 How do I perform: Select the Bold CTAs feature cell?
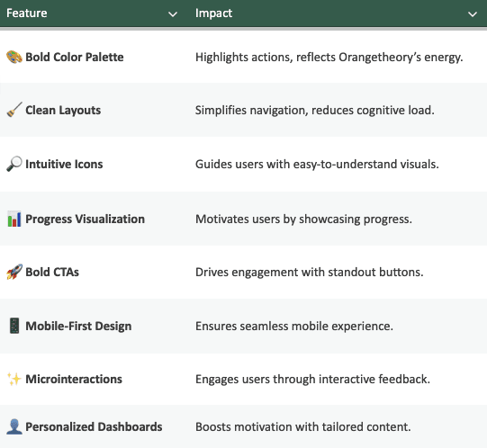[x=95, y=272]
